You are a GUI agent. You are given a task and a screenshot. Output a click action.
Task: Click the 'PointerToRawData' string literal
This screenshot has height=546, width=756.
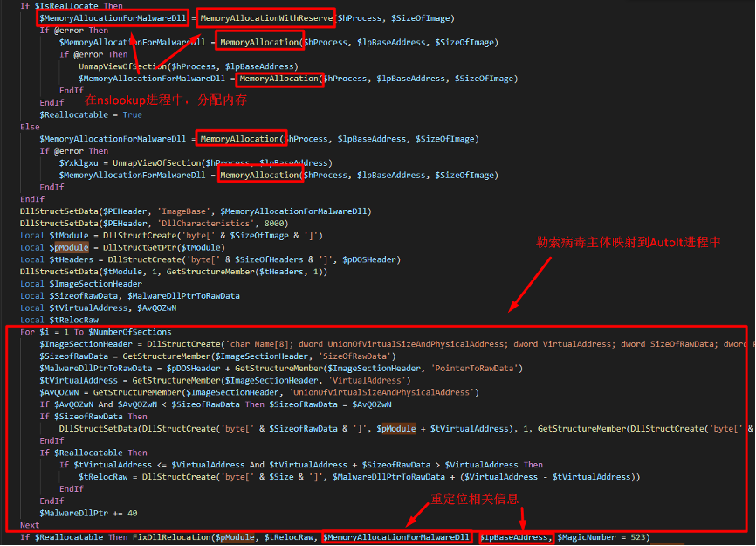pos(474,368)
